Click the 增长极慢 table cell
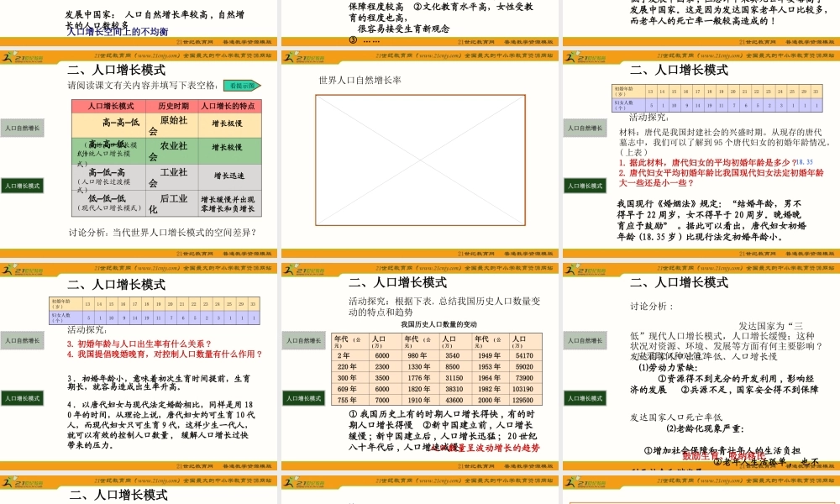Viewport: 840px width, 504px height. (230, 125)
